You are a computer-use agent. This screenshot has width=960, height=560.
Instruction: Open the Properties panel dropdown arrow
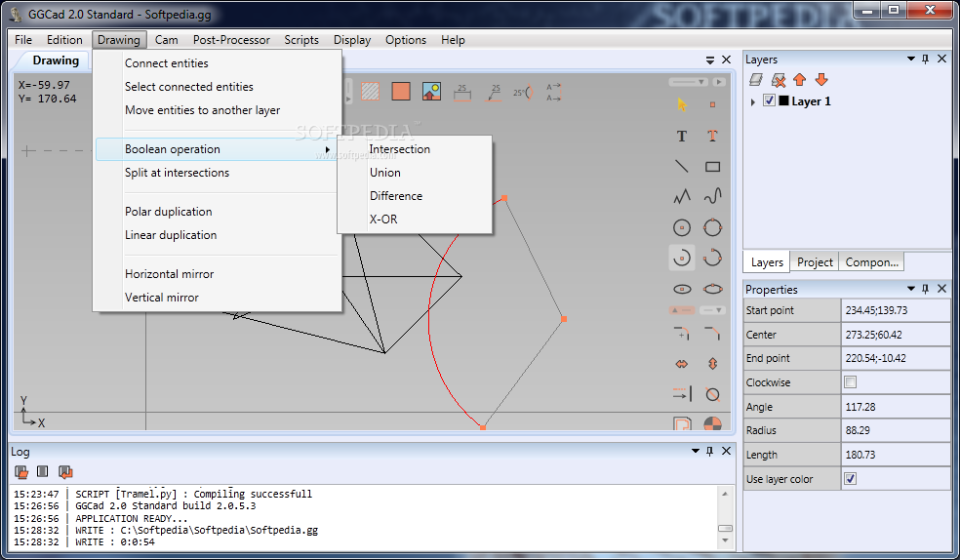coord(910,288)
